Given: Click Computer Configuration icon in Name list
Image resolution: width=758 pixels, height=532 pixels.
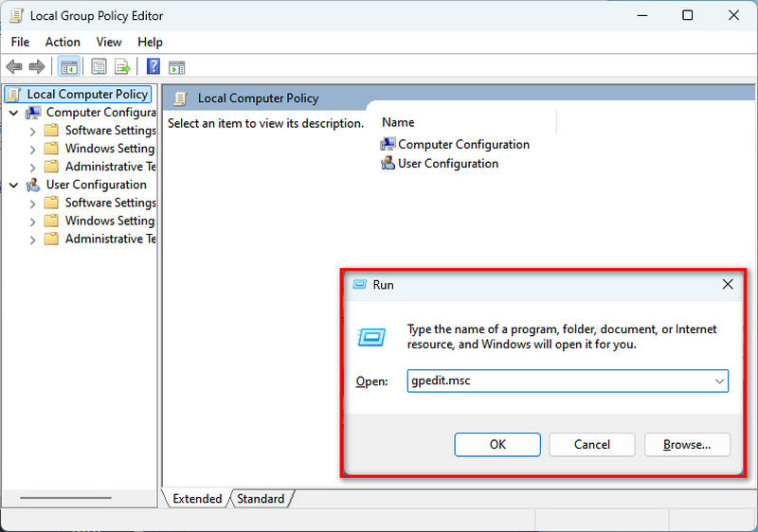Looking at the screenshot, I should tap(388, 144).
